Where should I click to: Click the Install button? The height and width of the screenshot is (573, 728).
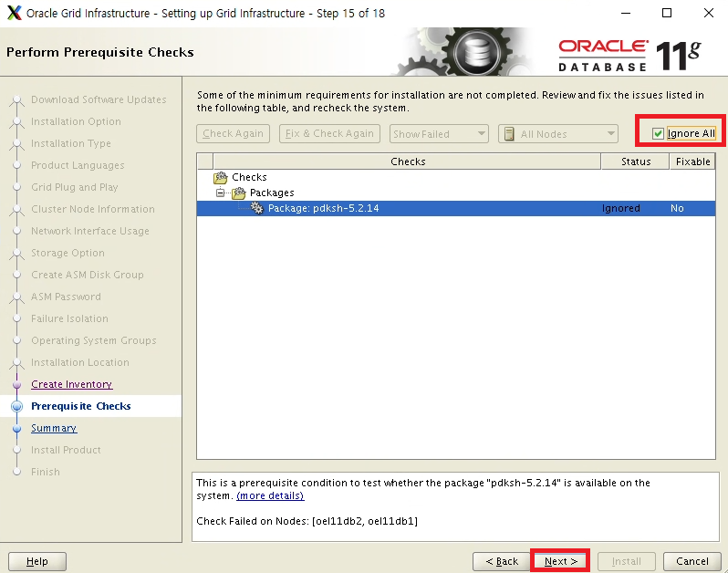[627, 561]
